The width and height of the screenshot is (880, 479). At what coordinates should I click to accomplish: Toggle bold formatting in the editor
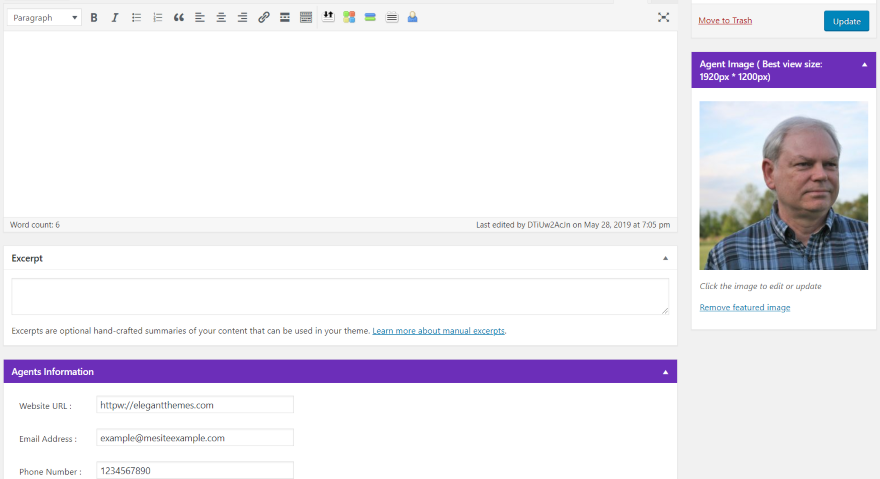(x=94, y=17)
